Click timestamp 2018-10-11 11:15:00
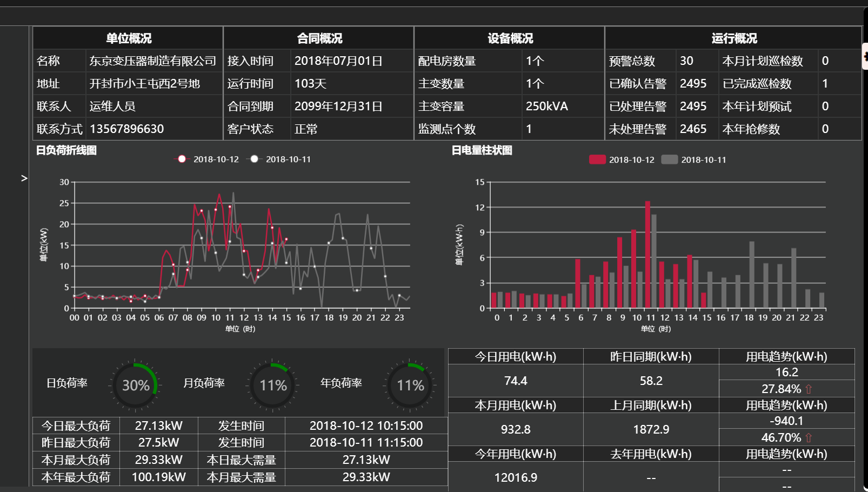 pos(366,442)
